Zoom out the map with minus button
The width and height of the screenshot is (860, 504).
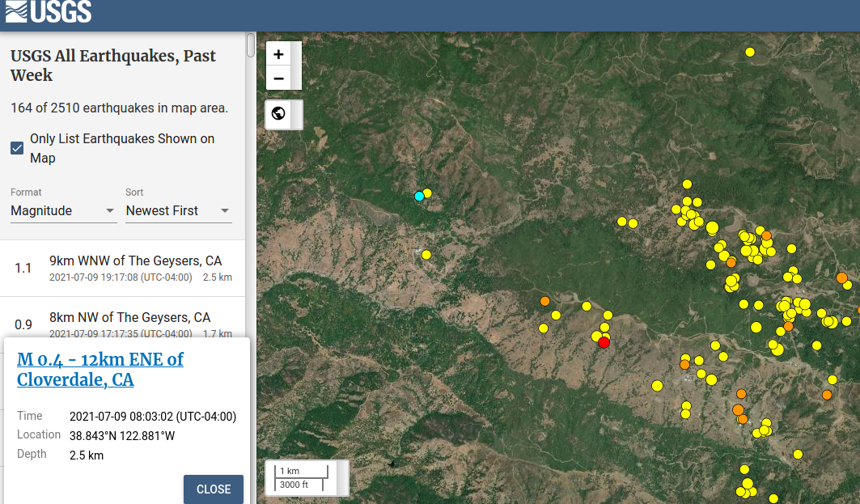point(278,78)
